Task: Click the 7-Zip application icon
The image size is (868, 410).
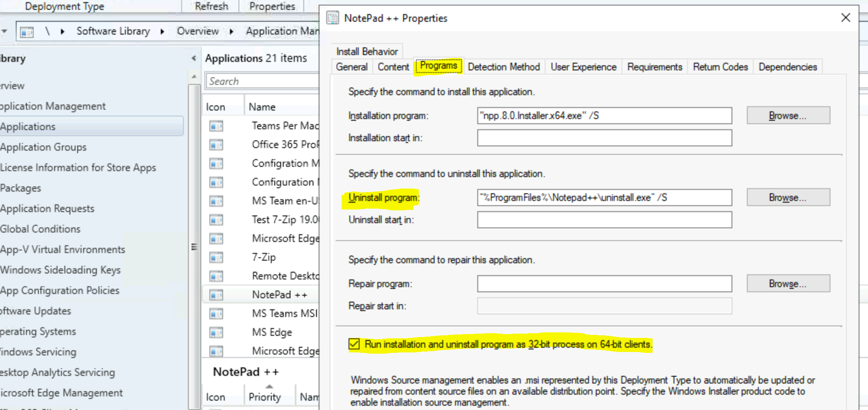Action: (216, 257)
